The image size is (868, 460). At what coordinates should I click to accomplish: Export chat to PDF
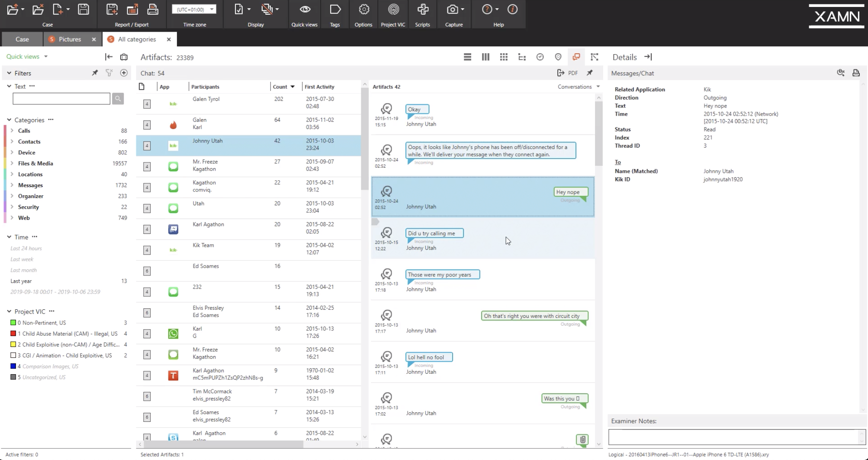(567, 73)
